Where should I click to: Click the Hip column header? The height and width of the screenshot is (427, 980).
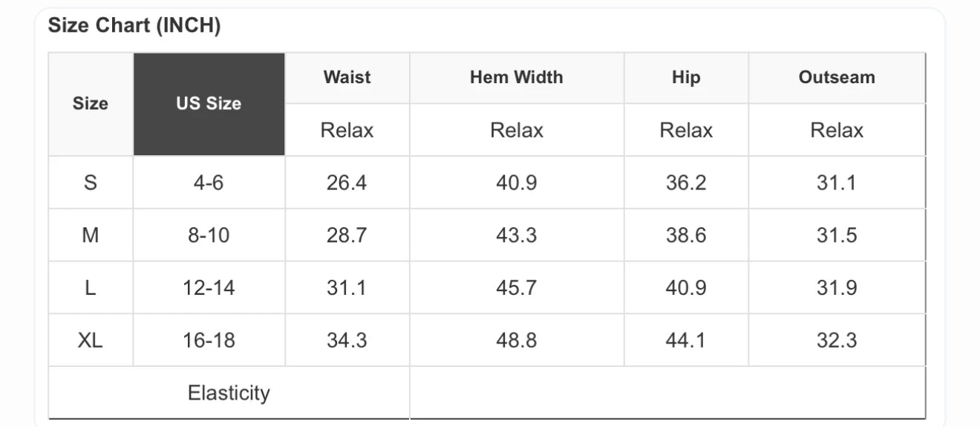(685, 77)
